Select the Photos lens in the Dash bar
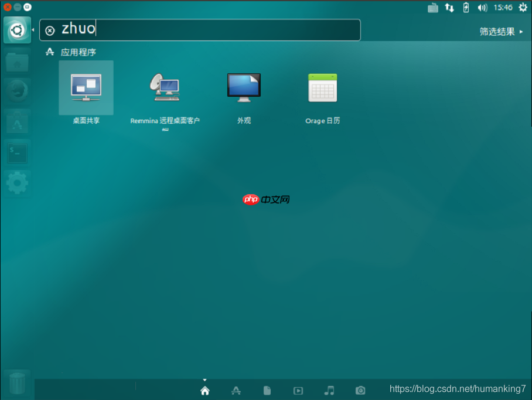Viewport: 532px width, 400px height. (x=360, y=389)
